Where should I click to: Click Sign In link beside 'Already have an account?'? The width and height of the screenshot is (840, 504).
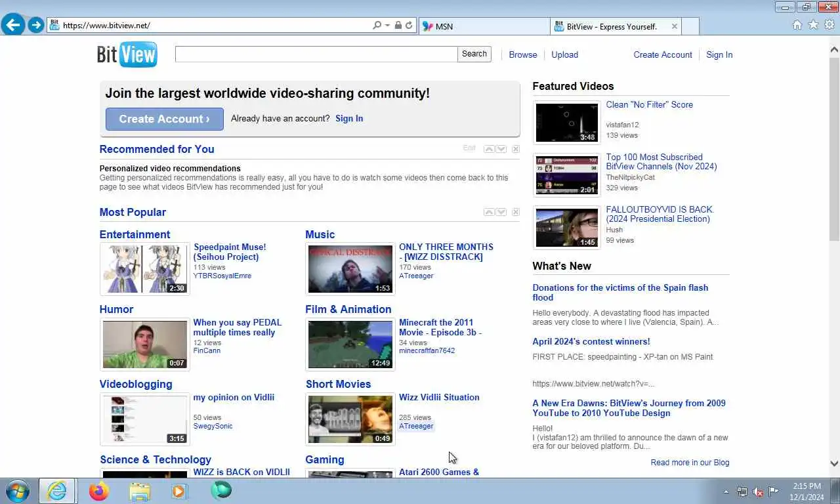click(x=349, y=119)
